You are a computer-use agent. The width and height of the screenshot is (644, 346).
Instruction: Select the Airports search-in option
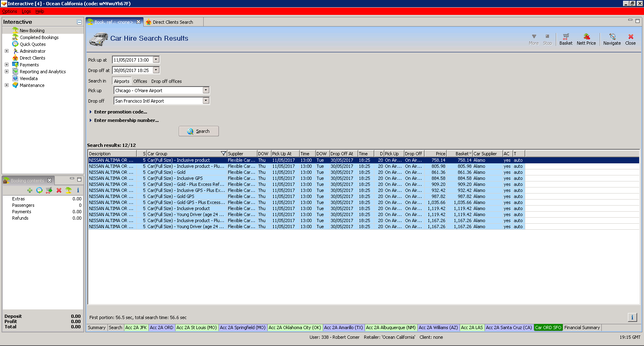click(122, 81)
